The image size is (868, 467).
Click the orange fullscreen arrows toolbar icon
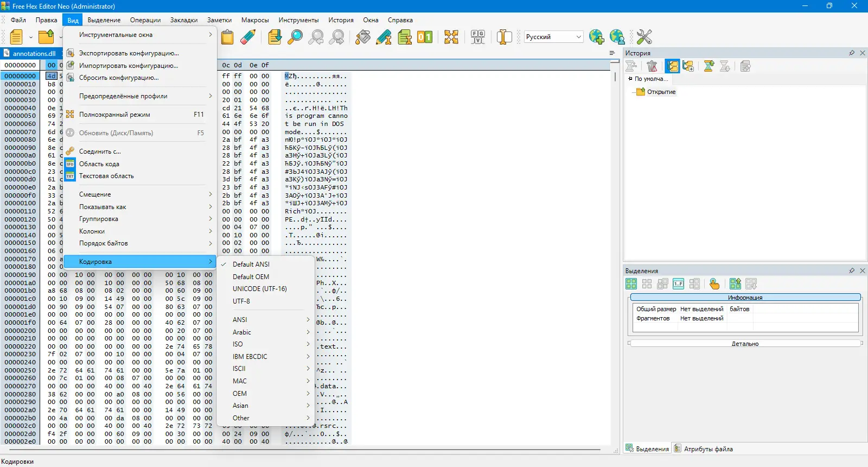click(x=451, y=37)
